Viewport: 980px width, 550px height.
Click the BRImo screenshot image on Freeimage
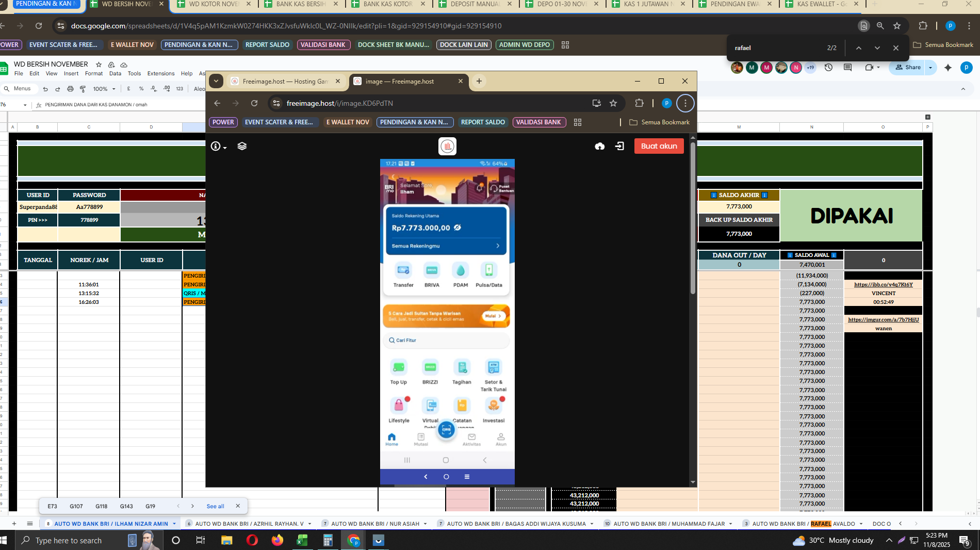[447, 322]
